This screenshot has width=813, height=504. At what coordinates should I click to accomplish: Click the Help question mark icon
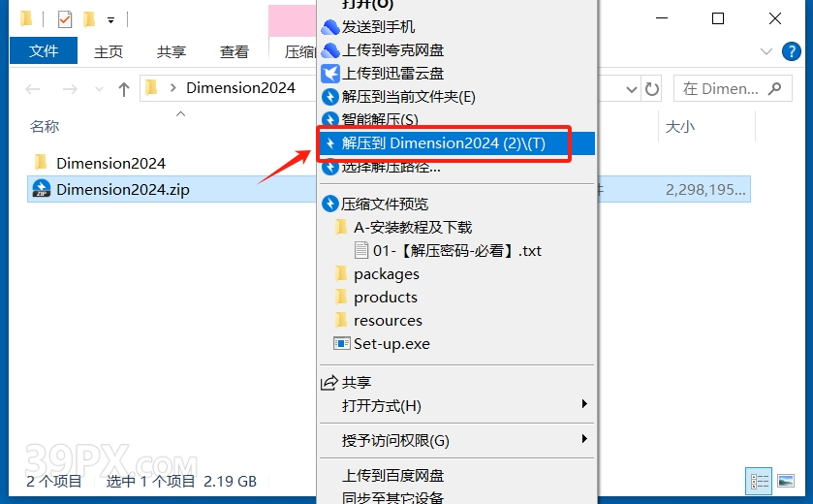(x=792, y=51)
